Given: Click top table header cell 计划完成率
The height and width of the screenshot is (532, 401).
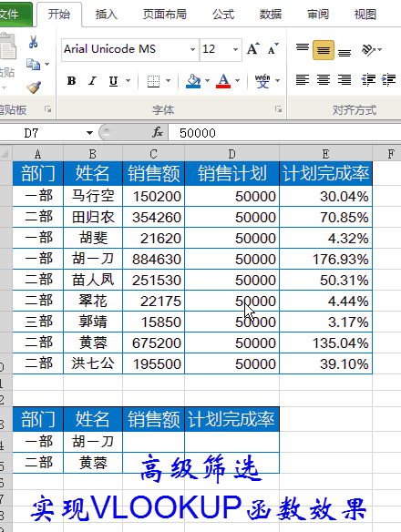Looking at the screenshot, I should click(325, 173).
